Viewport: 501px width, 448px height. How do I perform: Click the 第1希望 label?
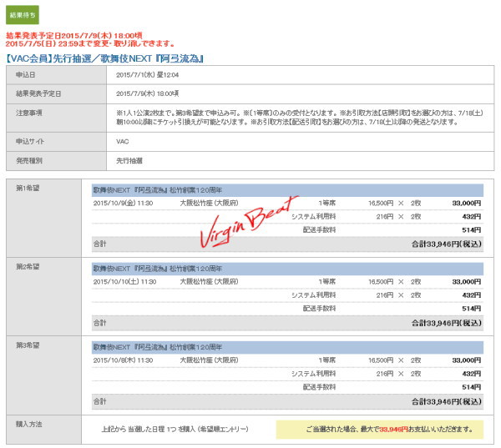tap(28, 188)
